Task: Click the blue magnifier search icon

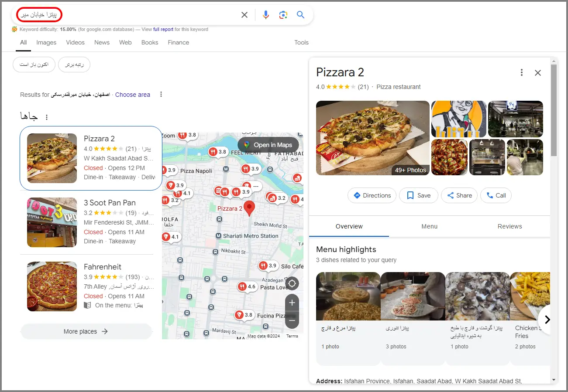Action: click(300, 15)
